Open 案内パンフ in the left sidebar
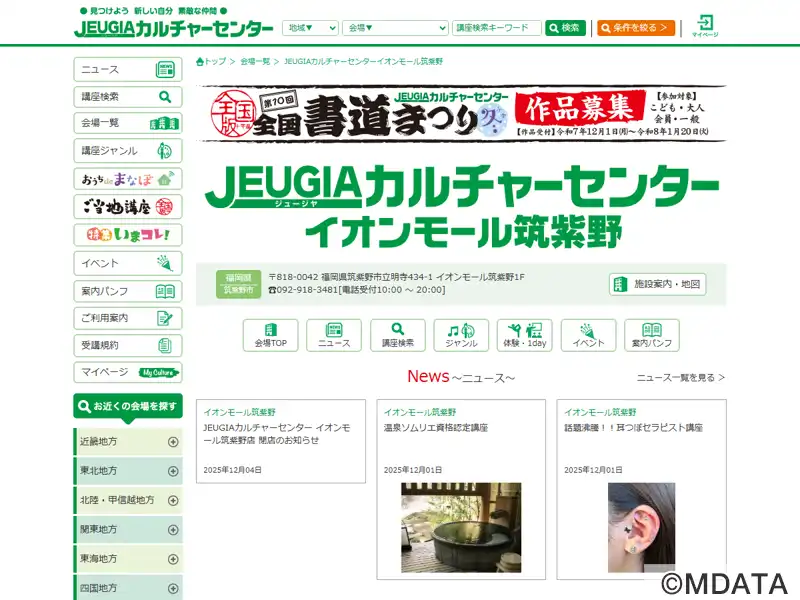 pos(128,291)
